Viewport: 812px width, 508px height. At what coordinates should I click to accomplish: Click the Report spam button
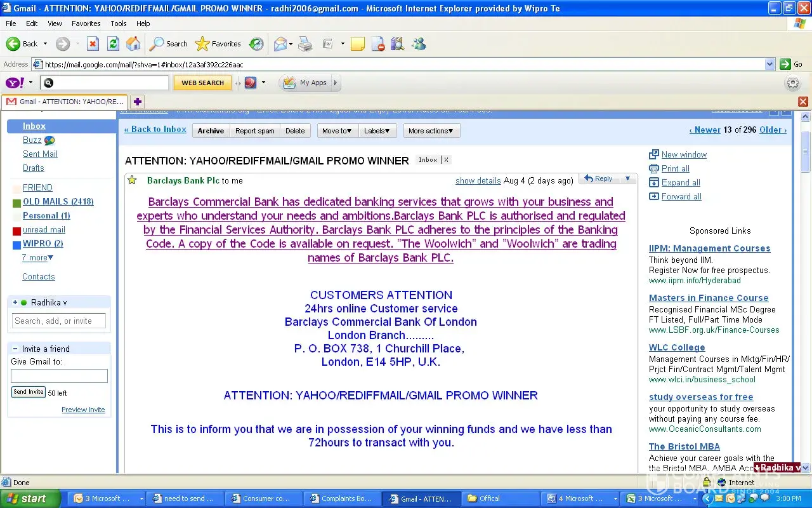255,131
